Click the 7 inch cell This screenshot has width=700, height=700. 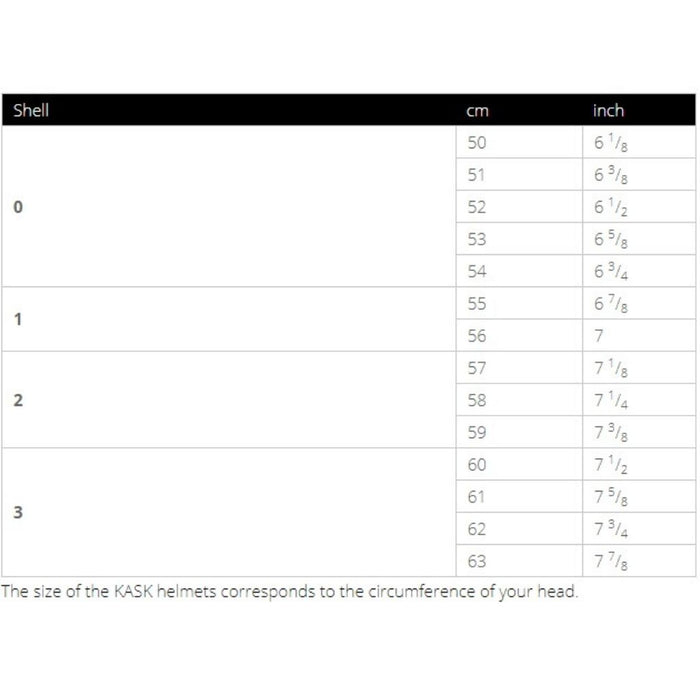(x=600, y=336)
